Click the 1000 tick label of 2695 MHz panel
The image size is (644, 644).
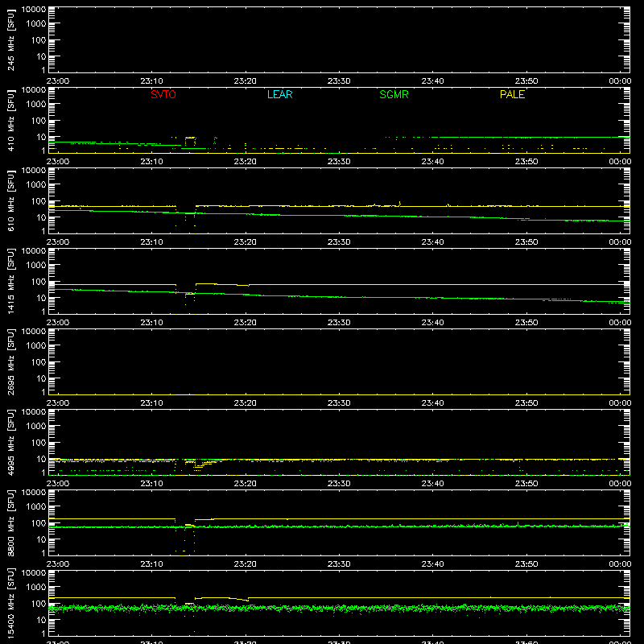point(36,345)
